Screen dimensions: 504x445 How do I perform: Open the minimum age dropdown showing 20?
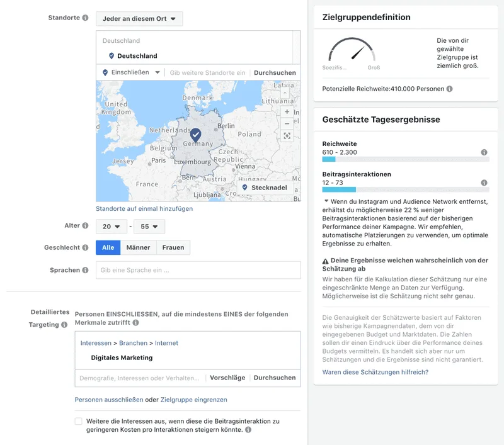[x=112, y=227]
